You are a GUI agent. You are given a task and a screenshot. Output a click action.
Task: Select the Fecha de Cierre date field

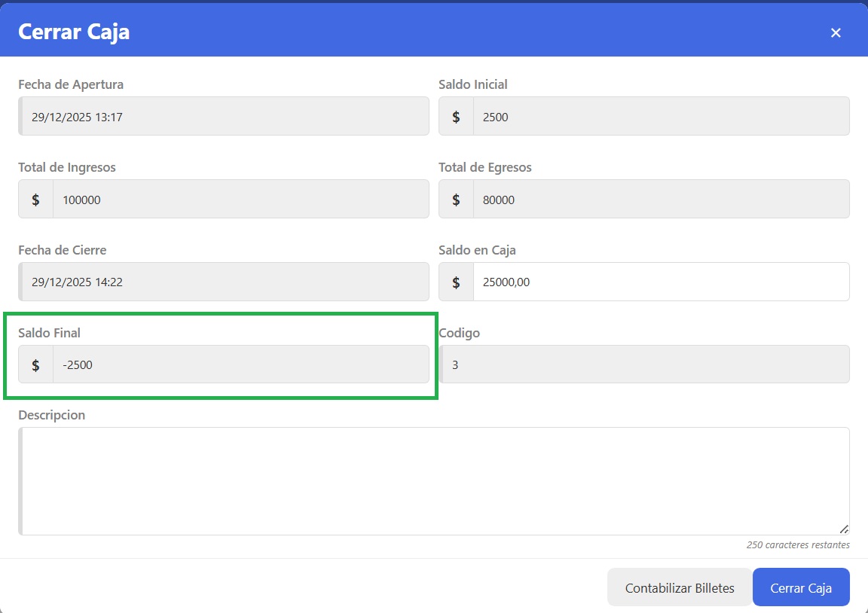click(x=224, y=282)
